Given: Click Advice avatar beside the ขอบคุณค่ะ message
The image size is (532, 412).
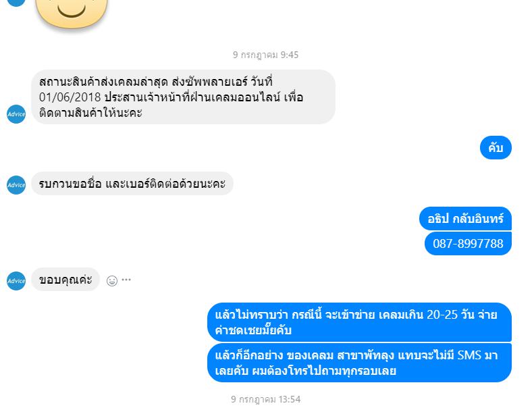Looking at the screenshot, I should [x=16, y=281].
